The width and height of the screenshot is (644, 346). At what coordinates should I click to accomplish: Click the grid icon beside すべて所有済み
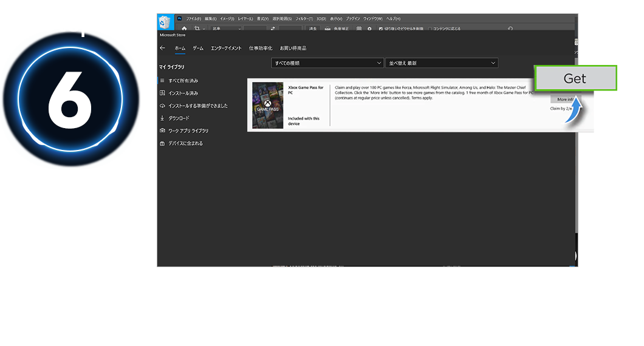click(x=162, y=81)
